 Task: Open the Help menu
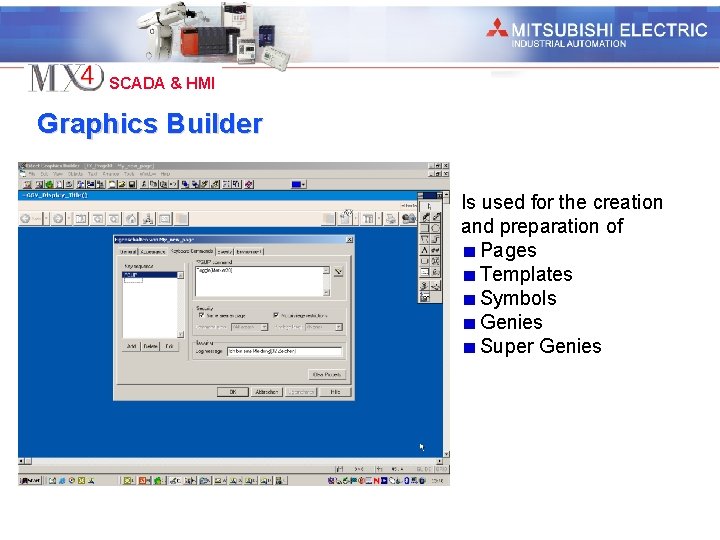165,174
